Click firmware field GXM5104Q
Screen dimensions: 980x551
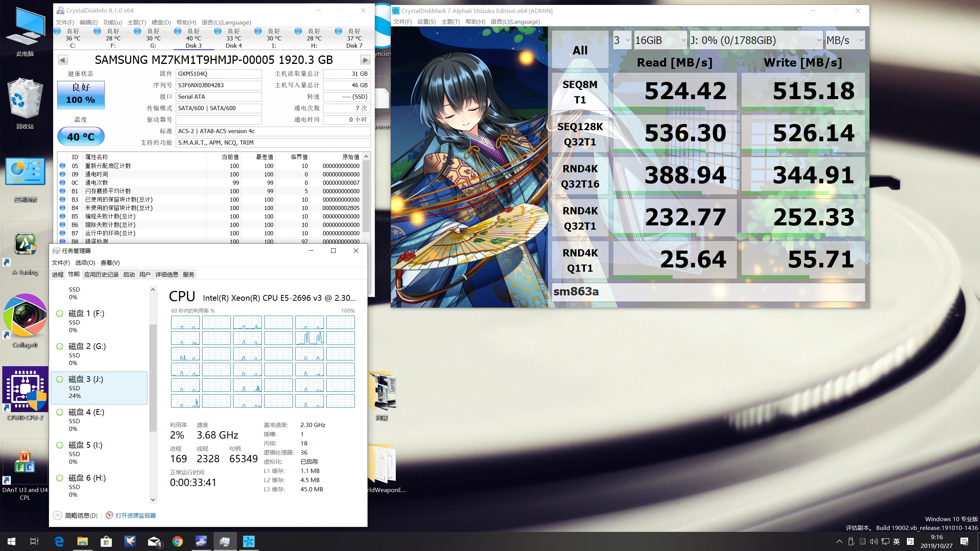tap(219, 74)
